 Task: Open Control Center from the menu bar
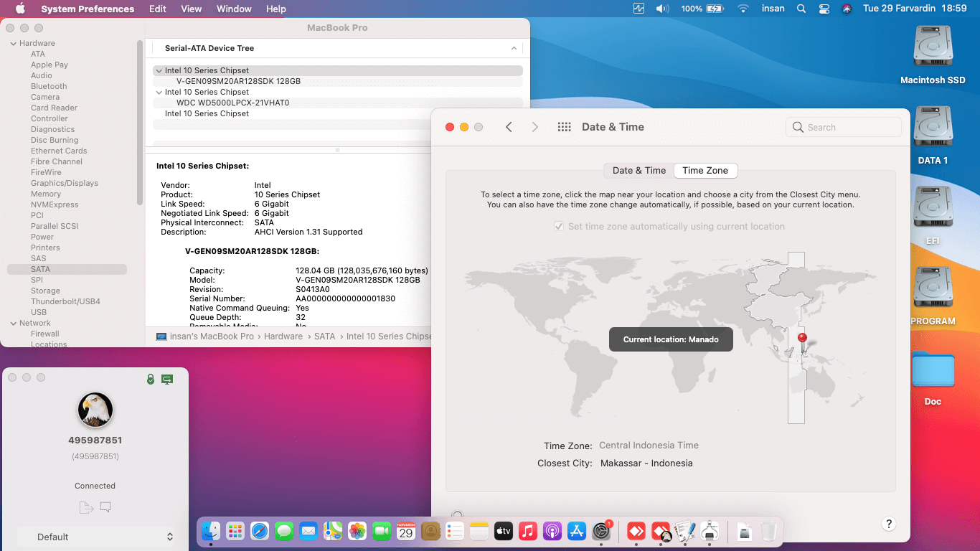point(824,9)
